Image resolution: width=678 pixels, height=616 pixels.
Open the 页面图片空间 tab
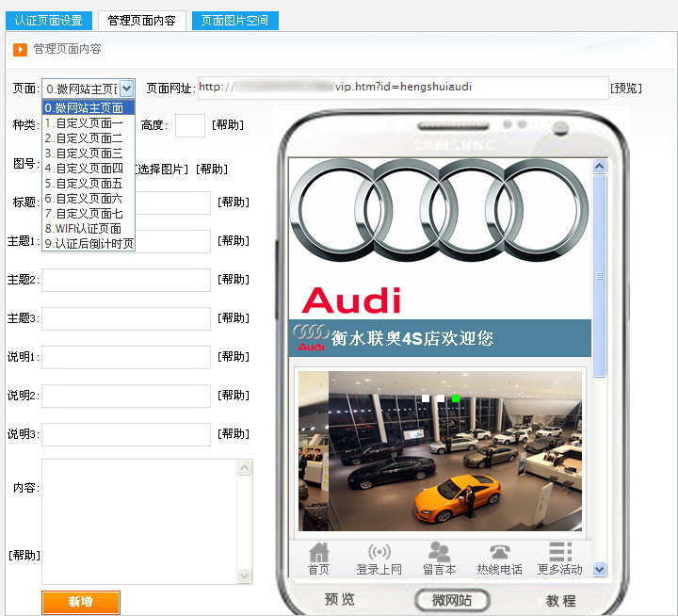pyautogui.click(x=234, y=21)
